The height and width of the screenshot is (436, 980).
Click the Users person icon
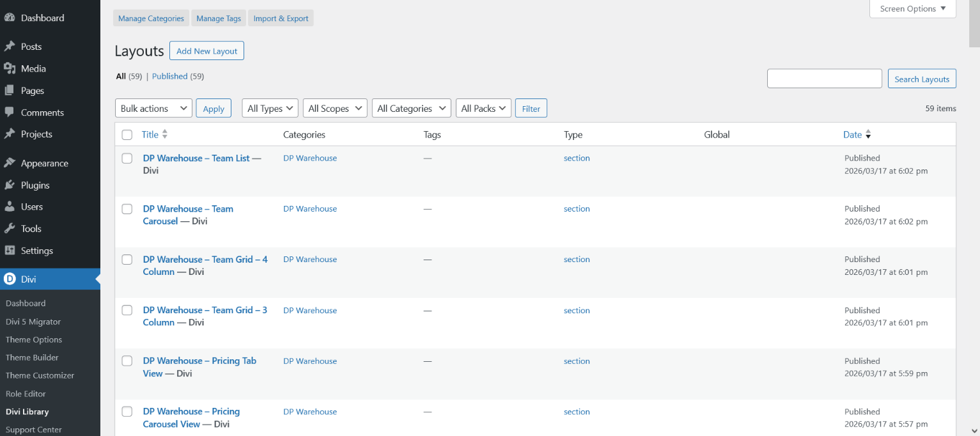click(x=10, y=206)
